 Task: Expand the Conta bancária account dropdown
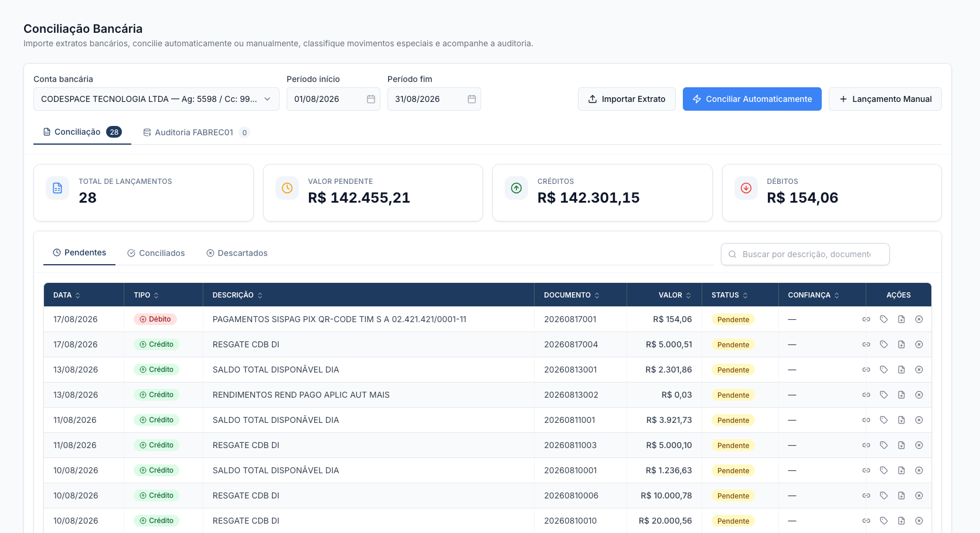(156, 99)
